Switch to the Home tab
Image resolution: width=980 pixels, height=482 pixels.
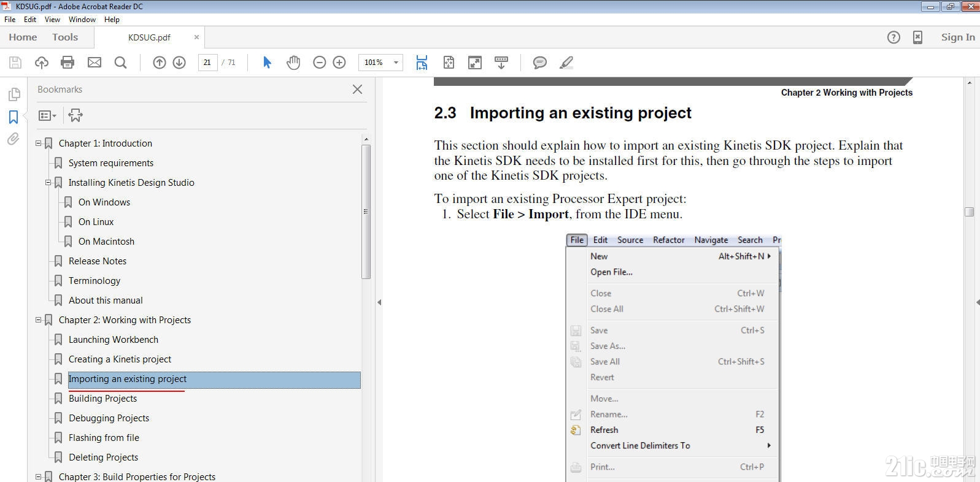click(x=23, y=37)
